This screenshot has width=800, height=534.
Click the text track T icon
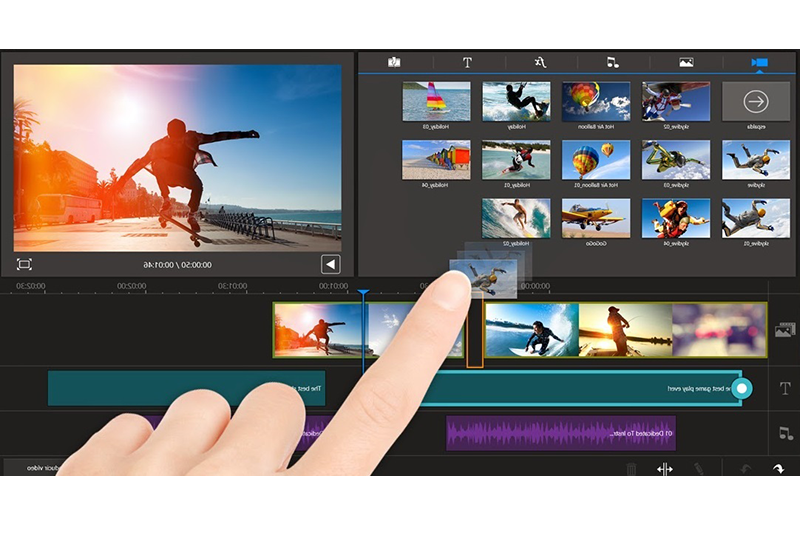tap(785, 388)
